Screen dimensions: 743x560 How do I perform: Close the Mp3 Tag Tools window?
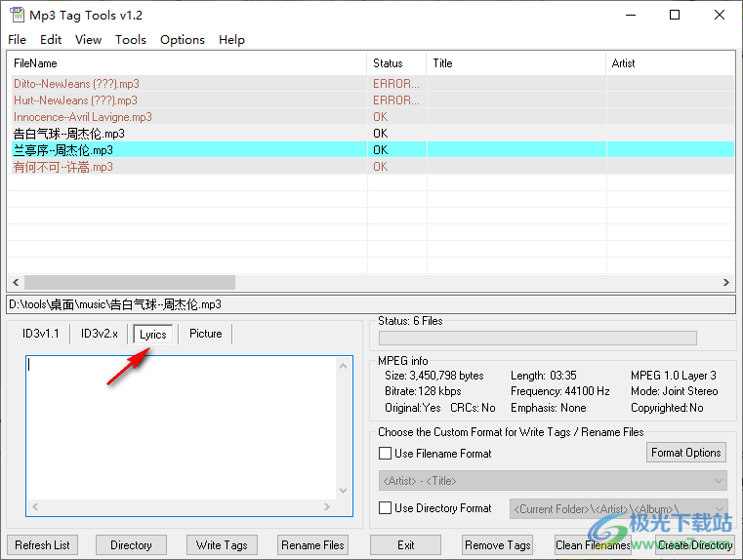click(x=720, y=16)
